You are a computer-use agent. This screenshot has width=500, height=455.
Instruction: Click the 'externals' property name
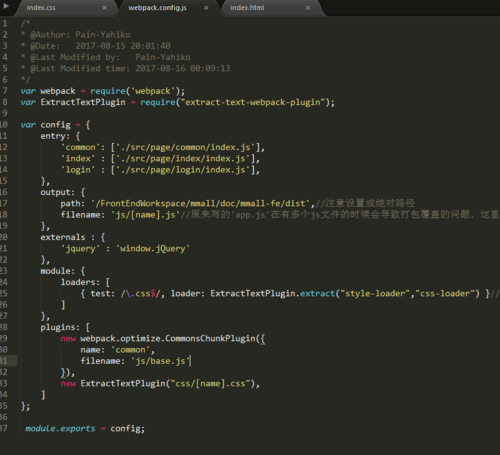coord(63,237)
